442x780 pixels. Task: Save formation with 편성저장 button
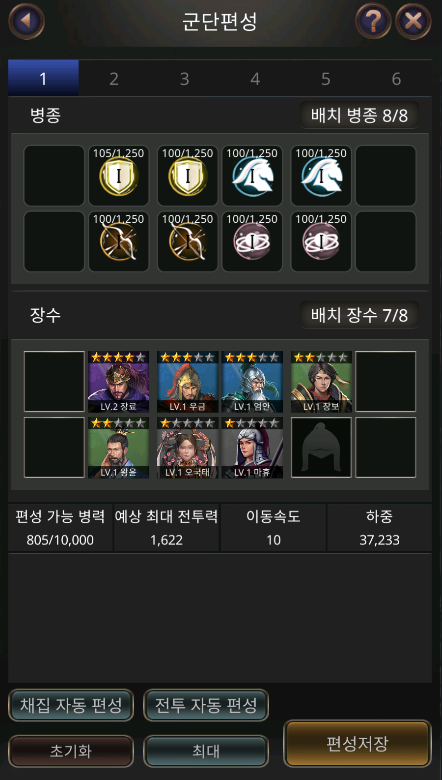coord(357,744)
